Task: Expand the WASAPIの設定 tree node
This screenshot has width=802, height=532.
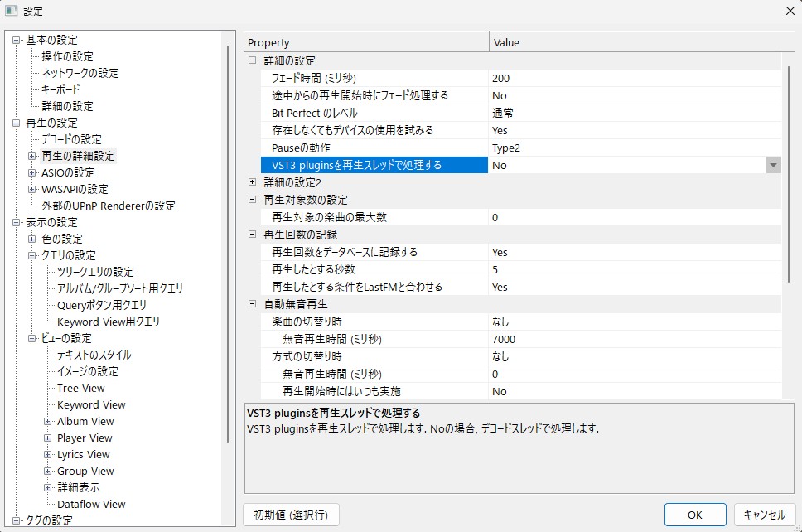Action: (32, 189)
